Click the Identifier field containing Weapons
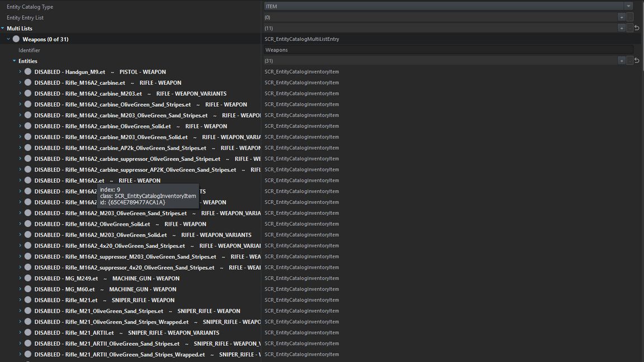Viewport: 644px width, 362px height. (447, 50)
